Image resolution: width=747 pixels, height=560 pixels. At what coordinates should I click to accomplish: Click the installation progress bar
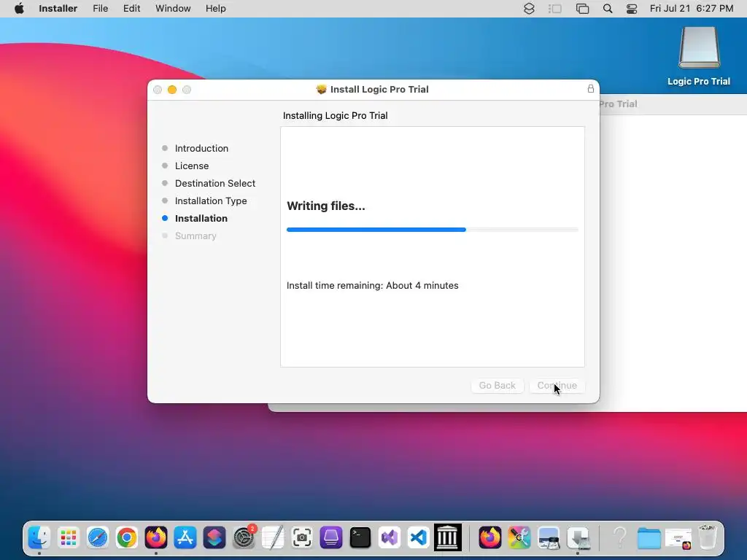tap(433, 230)
